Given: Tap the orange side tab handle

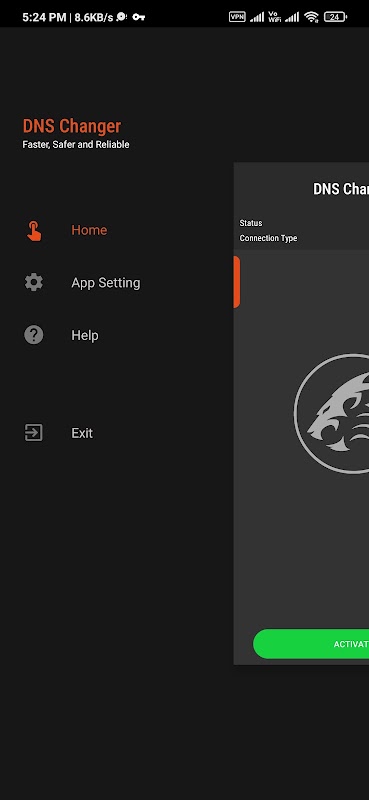Looking at the screenshot, I should click(x=237, y=282).
